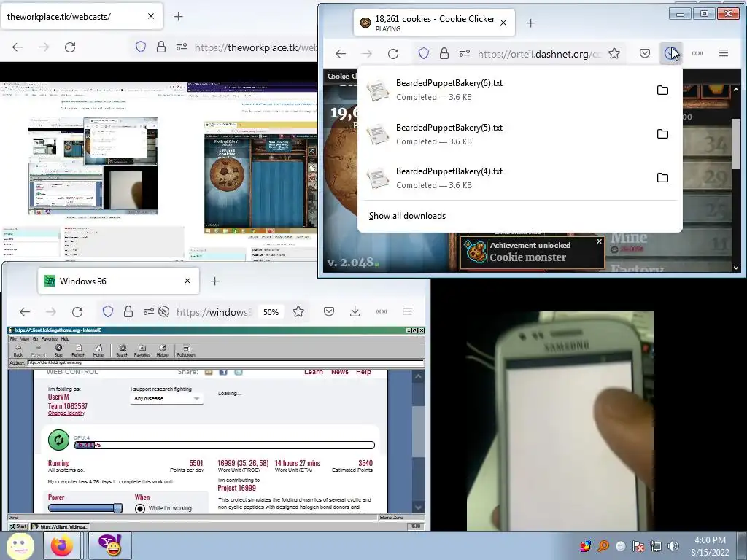Click shield icon in theworkplace.tk address bar
Screen dimensions: 747x560
tap(141, 47)
